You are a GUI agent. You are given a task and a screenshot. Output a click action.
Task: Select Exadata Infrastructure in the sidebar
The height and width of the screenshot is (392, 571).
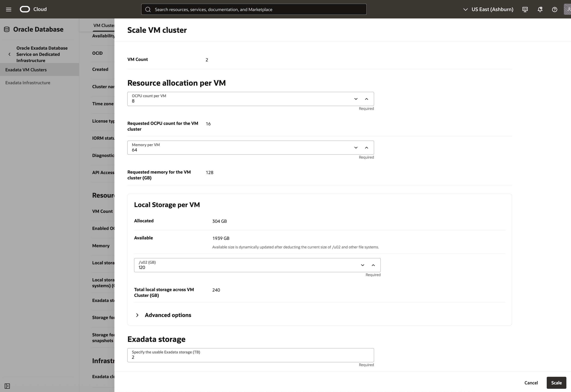pos(28,82)
